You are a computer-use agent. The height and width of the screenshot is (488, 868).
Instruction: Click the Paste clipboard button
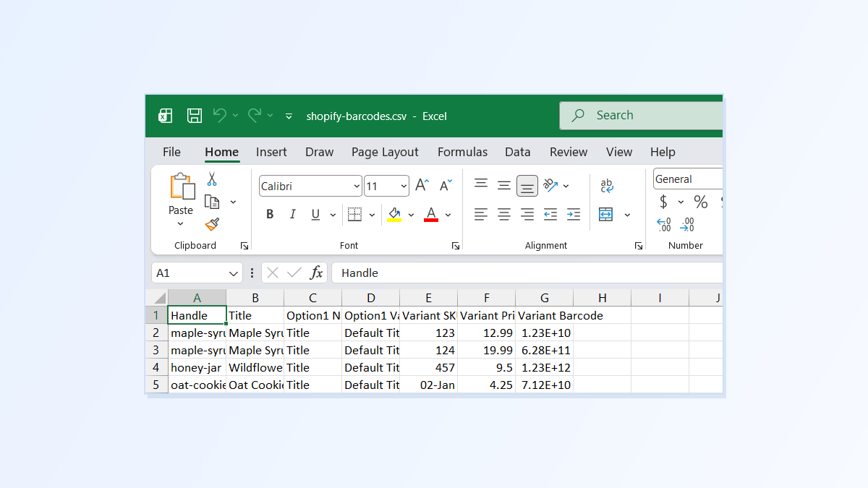point(182,187)
